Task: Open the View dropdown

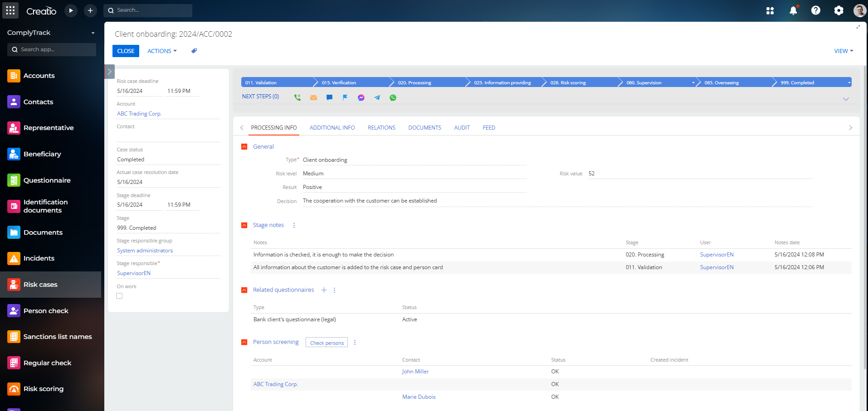Action: (x=843, y=51)
